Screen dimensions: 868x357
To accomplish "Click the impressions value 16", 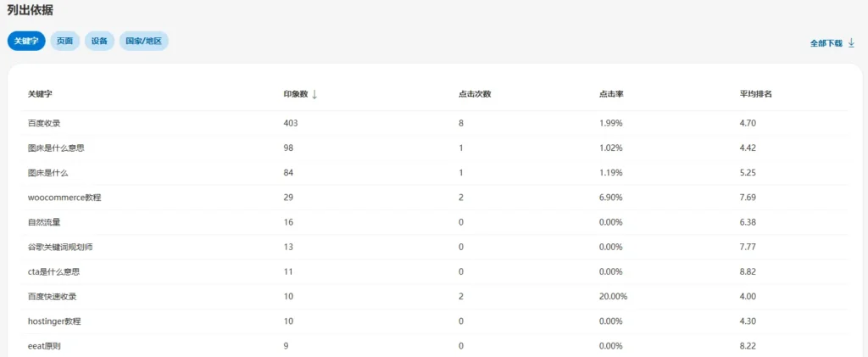I will coord(288,222).
